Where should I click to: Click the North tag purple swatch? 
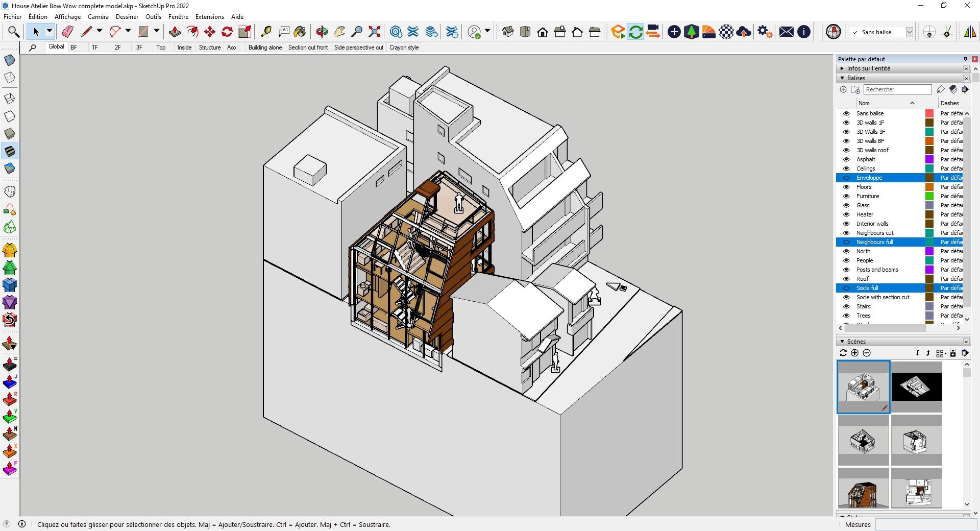click(929, 251)
